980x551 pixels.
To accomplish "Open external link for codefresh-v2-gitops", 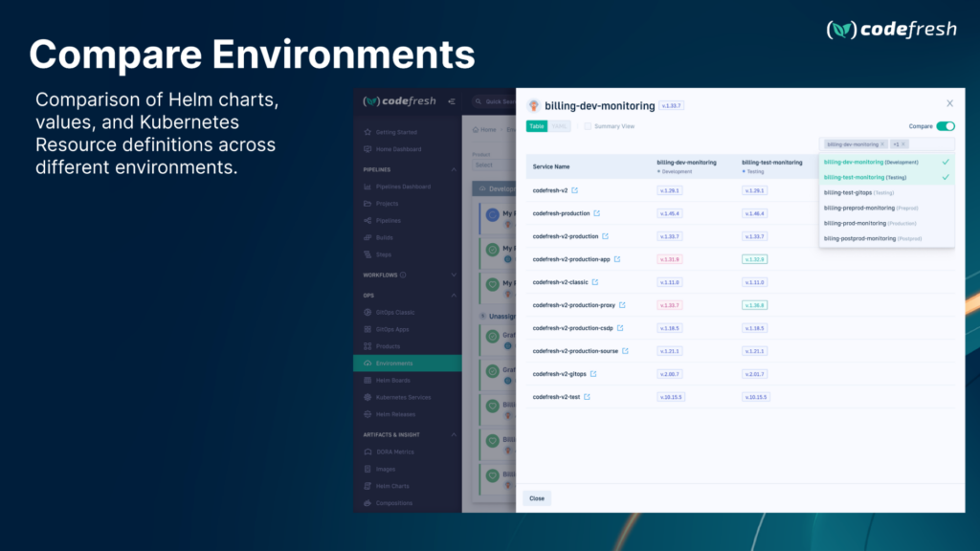I will 593,374.
